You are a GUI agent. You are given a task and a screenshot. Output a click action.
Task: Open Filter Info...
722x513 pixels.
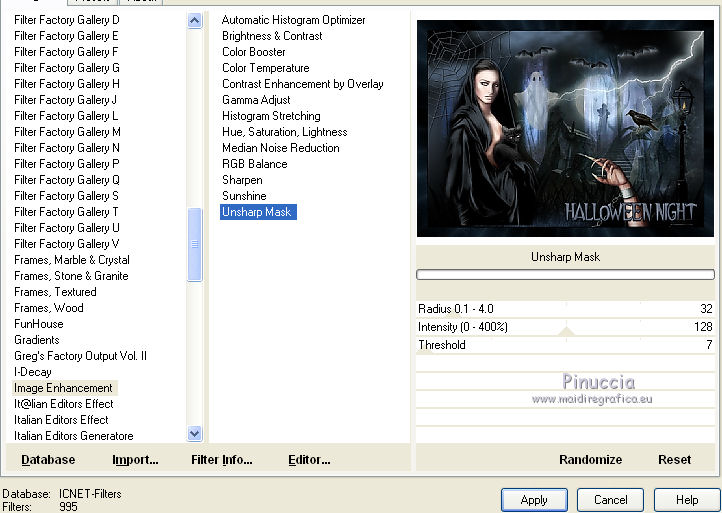[221, 460]
